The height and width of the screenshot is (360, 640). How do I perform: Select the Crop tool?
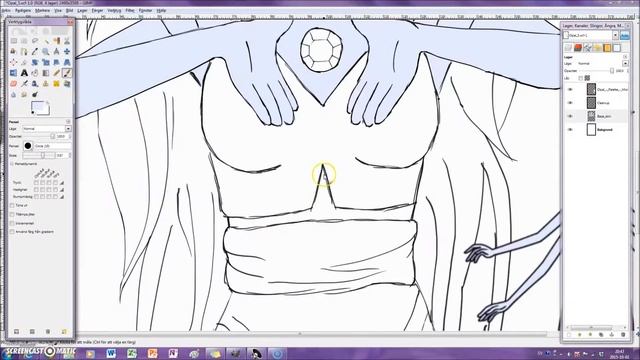coord(24,62)
